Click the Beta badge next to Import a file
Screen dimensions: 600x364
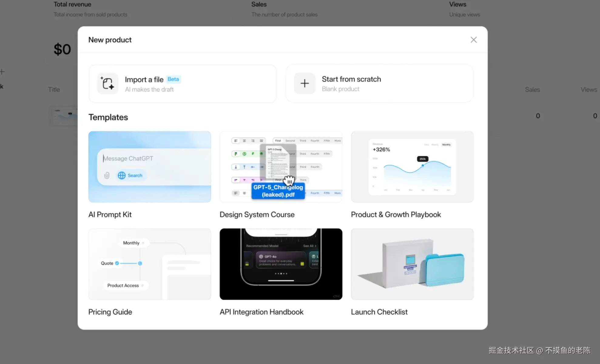[173, 79]
